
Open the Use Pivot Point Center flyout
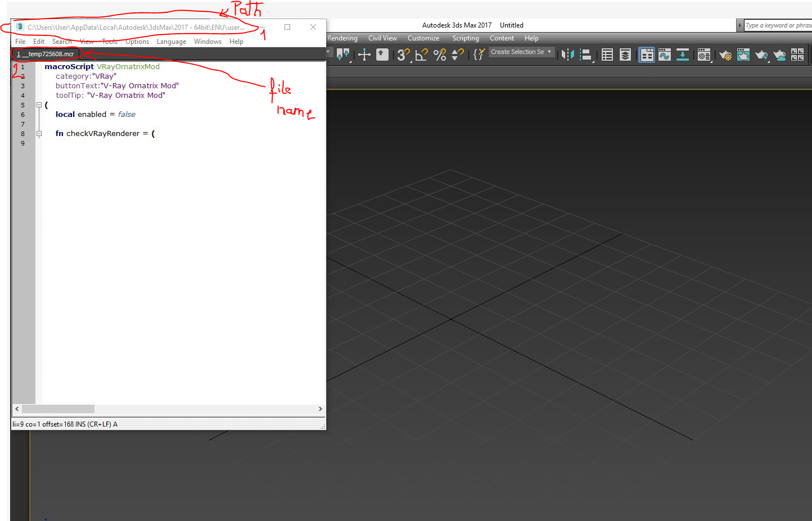pos(343,55)
